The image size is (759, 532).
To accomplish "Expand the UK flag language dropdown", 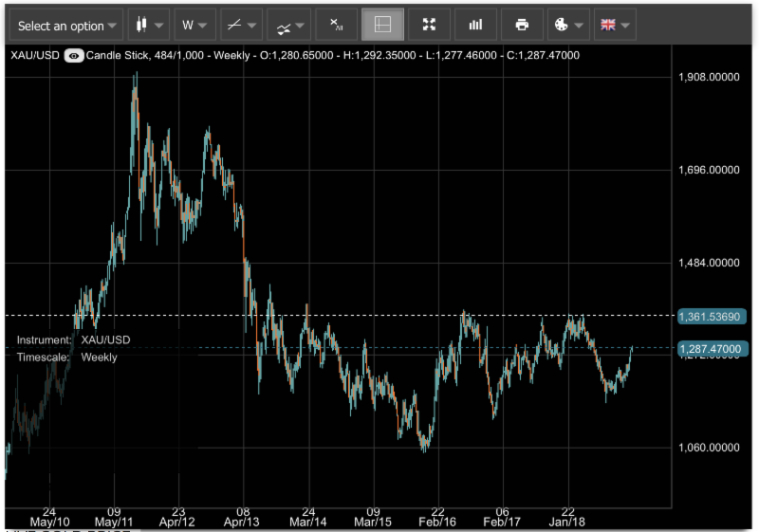I will point(615,25).
